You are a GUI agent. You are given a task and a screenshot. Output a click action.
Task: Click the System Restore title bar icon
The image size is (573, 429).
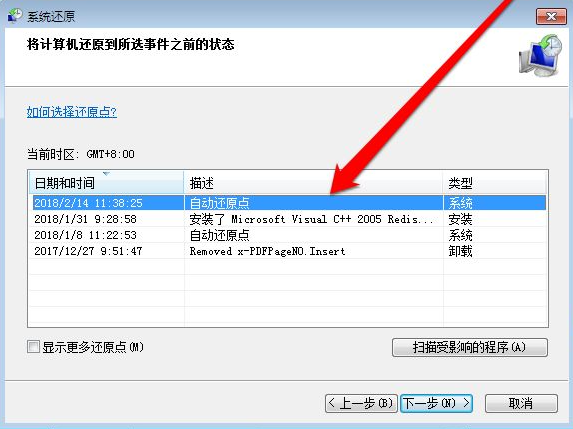[15, 16]
